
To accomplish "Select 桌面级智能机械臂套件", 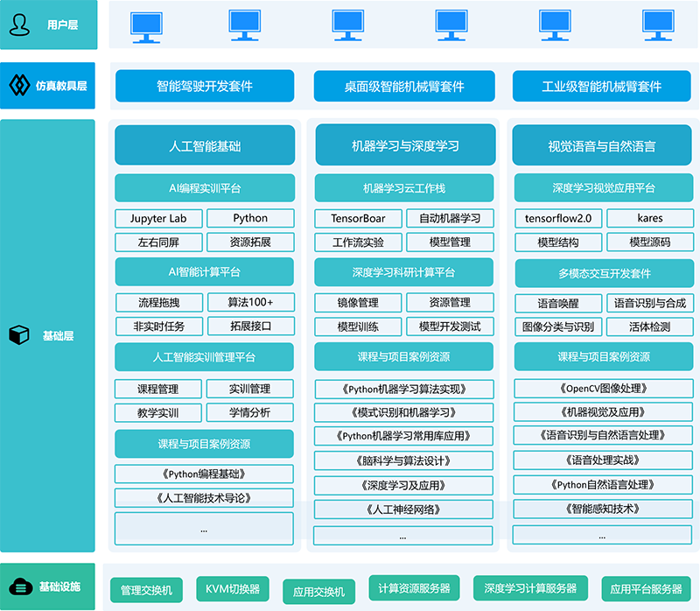I will point(404,87).
